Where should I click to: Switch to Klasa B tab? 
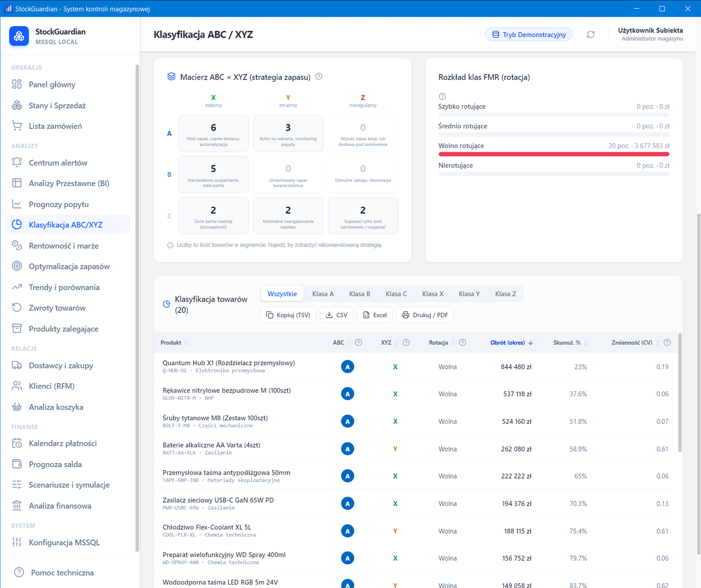(x=360, y=294)
